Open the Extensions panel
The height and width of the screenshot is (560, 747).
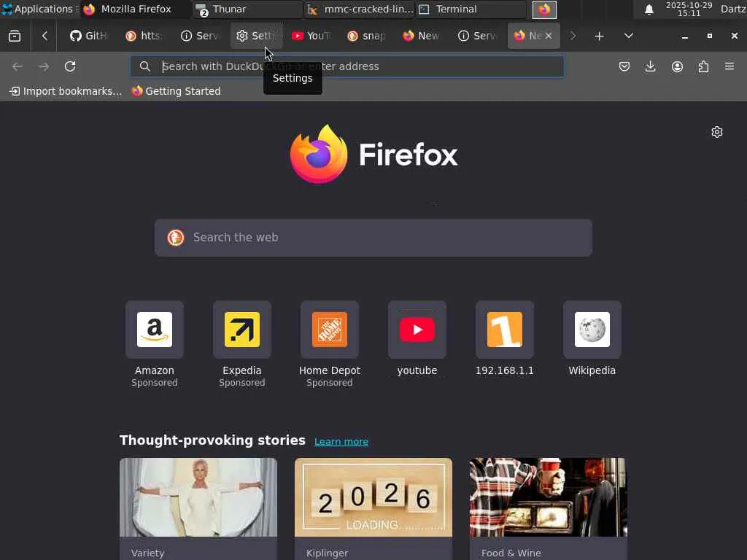703,66
